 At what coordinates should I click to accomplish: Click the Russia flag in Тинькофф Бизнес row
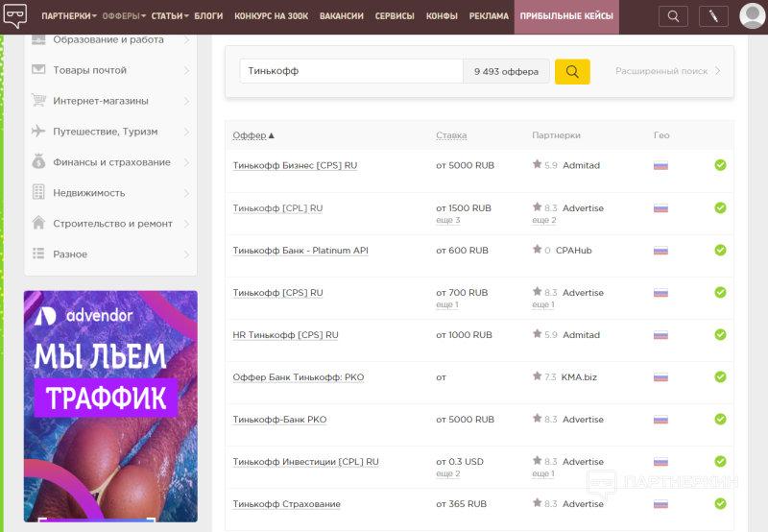click(x=660, y=165)
